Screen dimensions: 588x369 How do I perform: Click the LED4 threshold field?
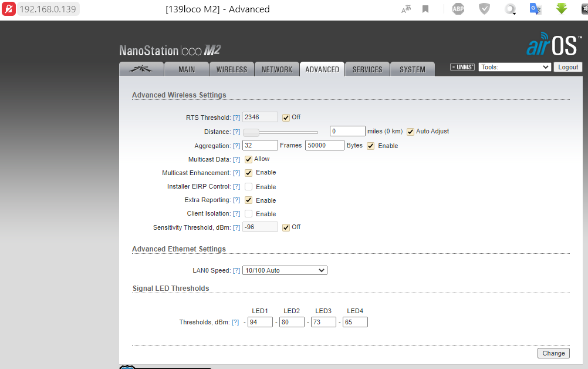tap(355, 322)
